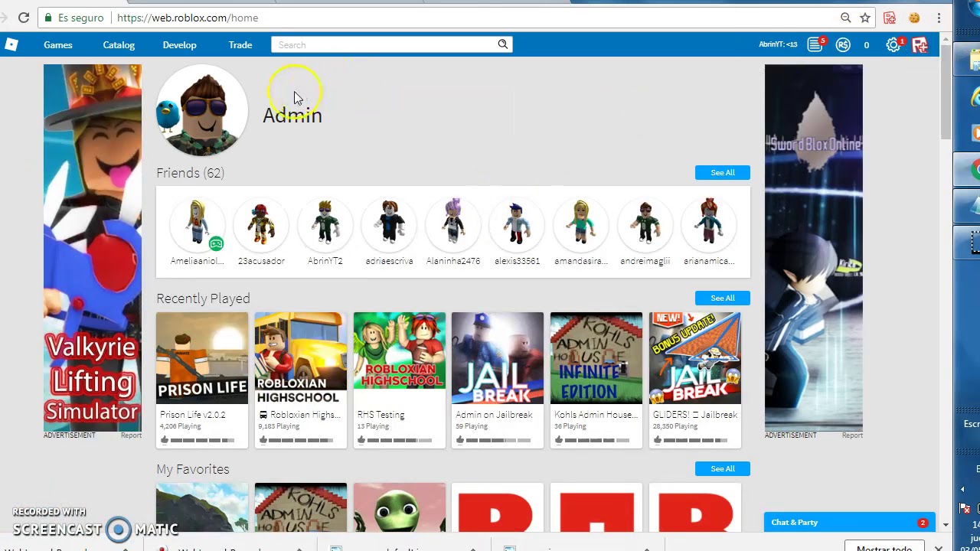Click the scrollbar down arrow
Viewport: 980px width, 551px height.
[x=946, y=525]
